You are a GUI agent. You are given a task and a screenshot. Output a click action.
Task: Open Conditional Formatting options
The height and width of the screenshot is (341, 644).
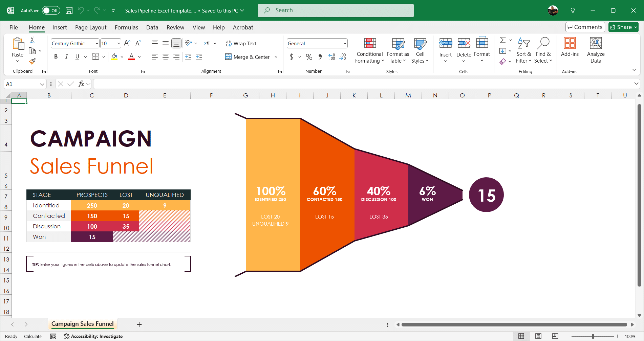click(369, 51)
